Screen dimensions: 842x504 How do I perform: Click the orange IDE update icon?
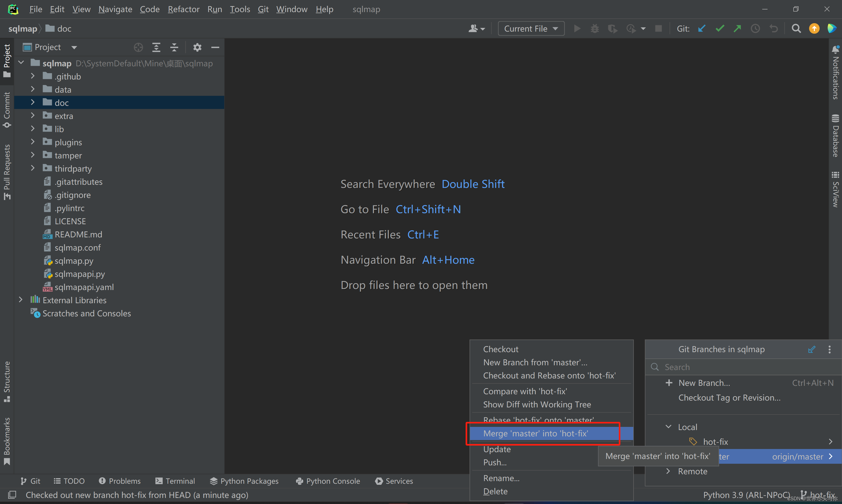(x=814, y=28)
